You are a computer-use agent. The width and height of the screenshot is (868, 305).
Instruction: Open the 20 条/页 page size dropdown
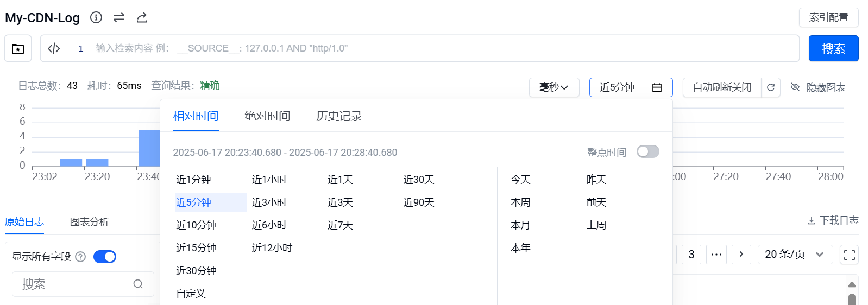point(794,254)
